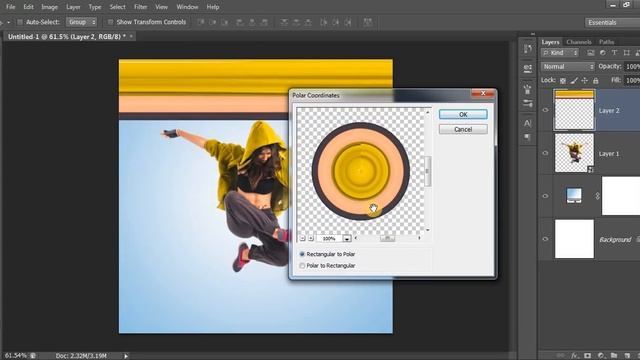Viewport: 640px width, 360px height.
Task: Click OK in Polar Coordinates dialog
Action: tap(463, 115)
